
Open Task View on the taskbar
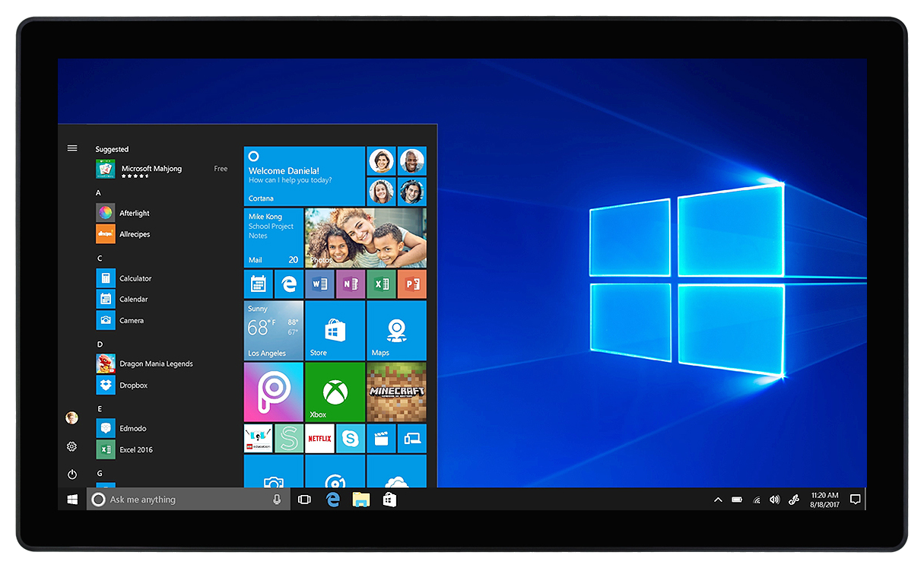pyautogui.click(x=304, y=500)
